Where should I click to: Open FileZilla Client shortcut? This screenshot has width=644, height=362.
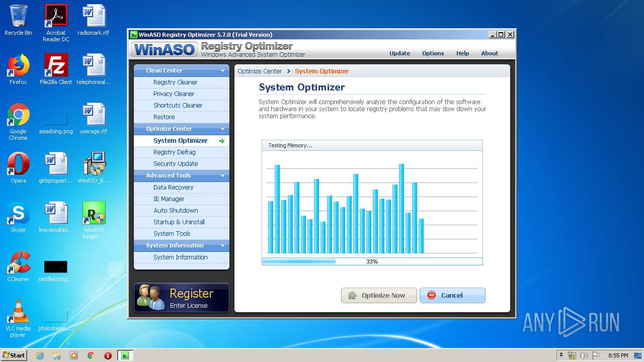56,69
